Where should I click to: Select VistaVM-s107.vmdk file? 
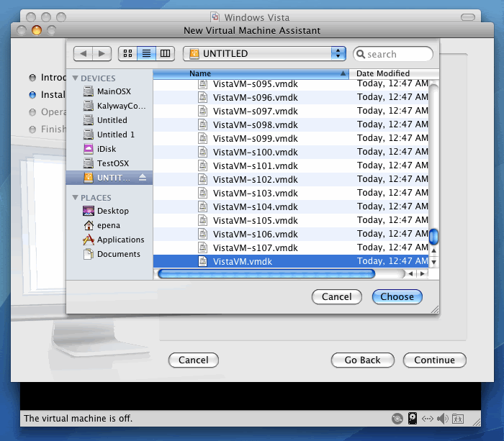[291, 247]
